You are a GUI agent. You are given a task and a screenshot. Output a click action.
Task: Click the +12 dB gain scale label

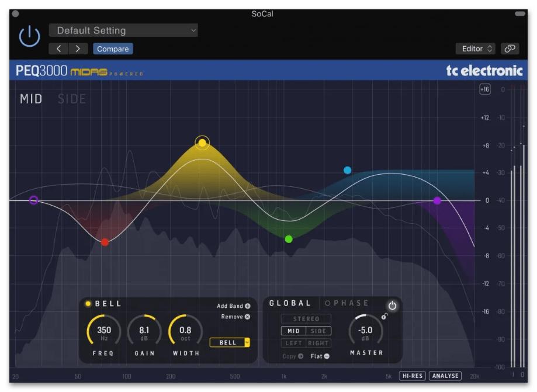tap(484, 117)
